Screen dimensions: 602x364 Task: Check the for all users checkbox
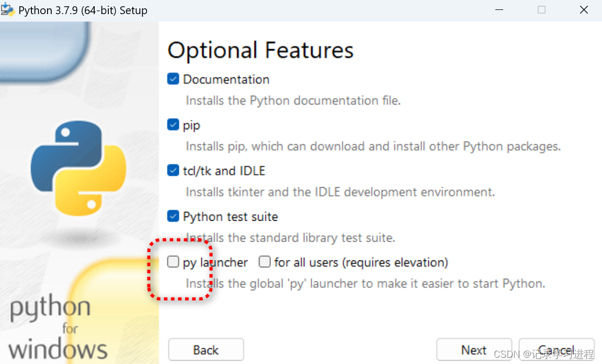265,262
